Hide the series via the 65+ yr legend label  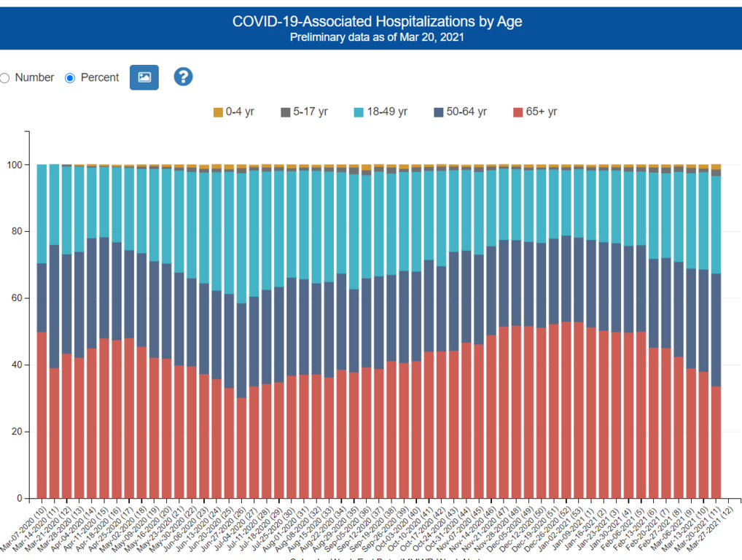tap(542, 112)
